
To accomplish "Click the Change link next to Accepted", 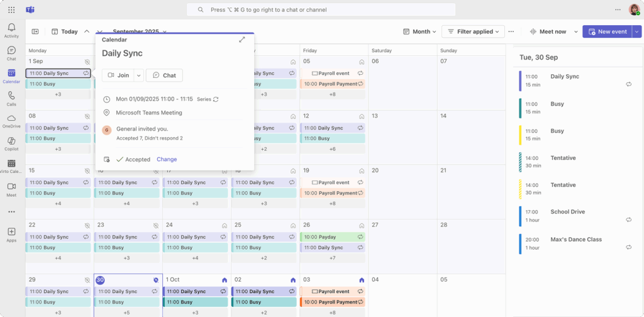I will [x=167, y=159].
